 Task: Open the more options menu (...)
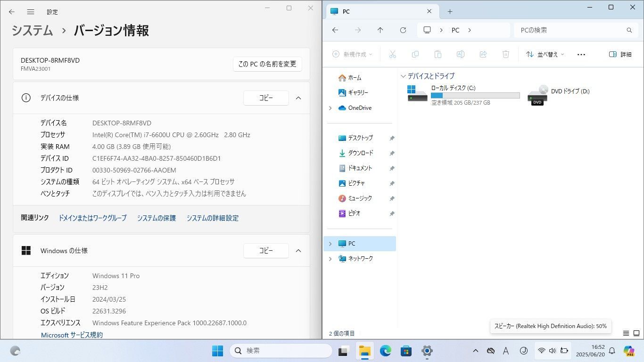point(581,54)
